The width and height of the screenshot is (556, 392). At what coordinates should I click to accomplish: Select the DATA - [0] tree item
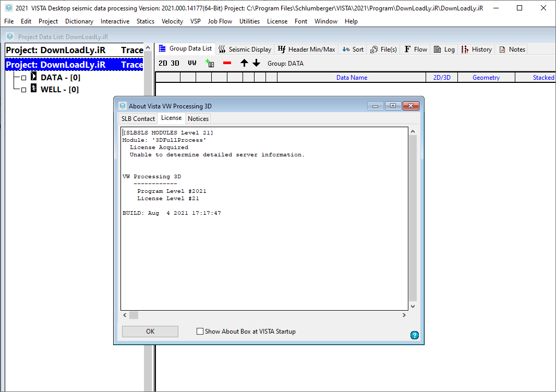[61, 77]
